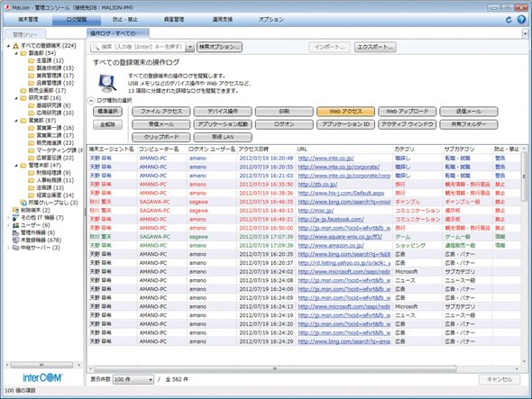
Task: Open the 資産管理 menu
Action: coord(174,20)
